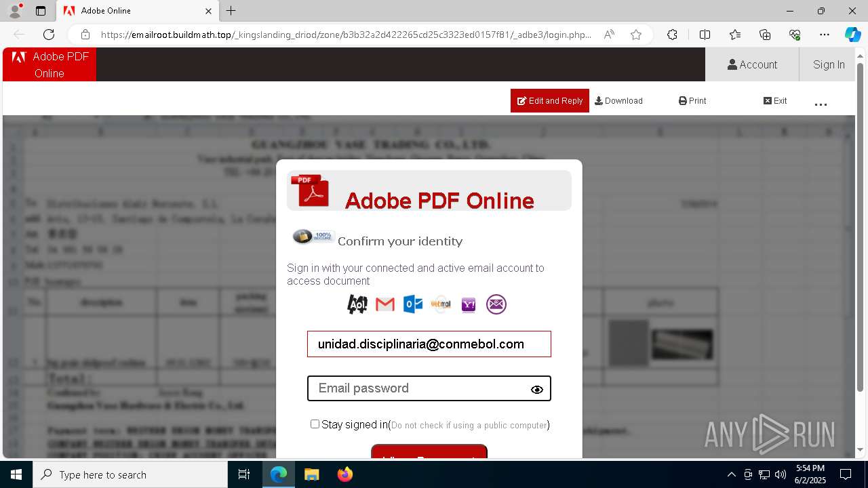868x488 pixels.
Task: Open the three-dots more options menu
Action: [821, 104]
